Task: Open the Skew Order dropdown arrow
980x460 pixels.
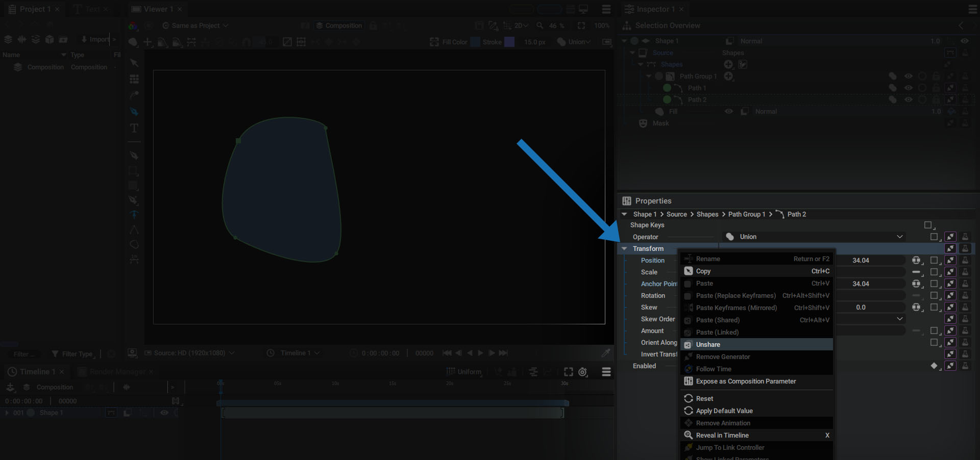Action: click(x=900, y=319)
